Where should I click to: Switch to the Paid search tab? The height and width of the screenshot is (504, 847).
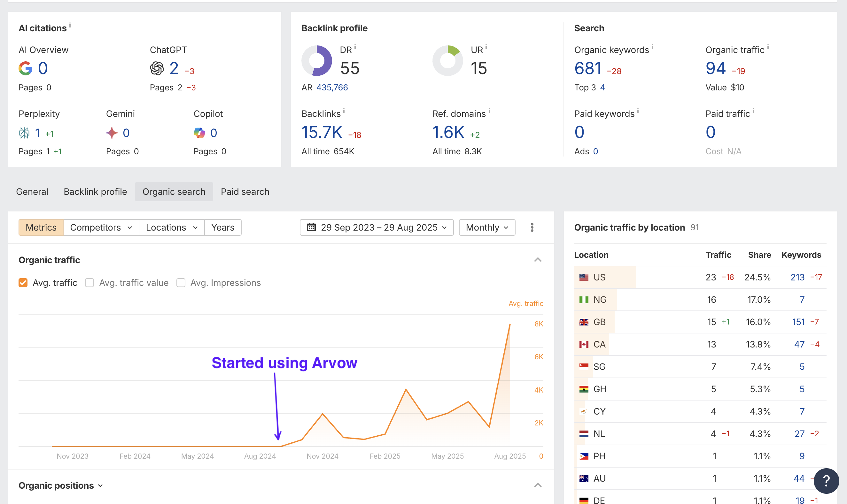click(245, 192)
